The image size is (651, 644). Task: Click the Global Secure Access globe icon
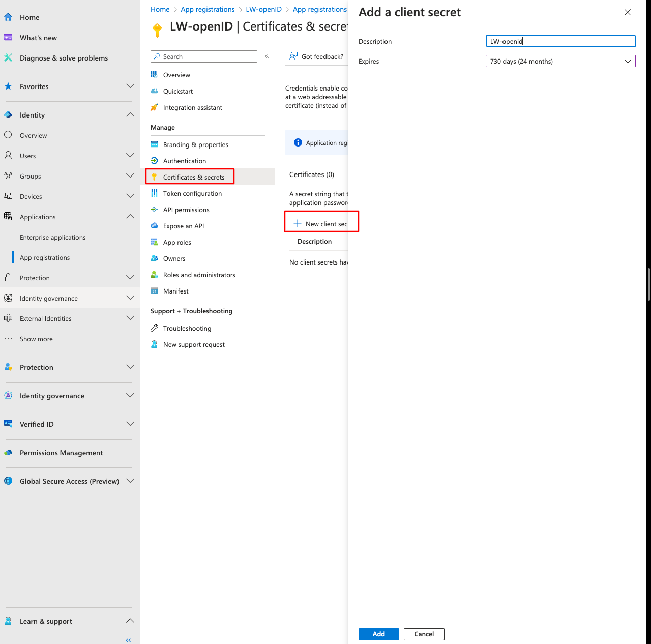click(8, 481)
